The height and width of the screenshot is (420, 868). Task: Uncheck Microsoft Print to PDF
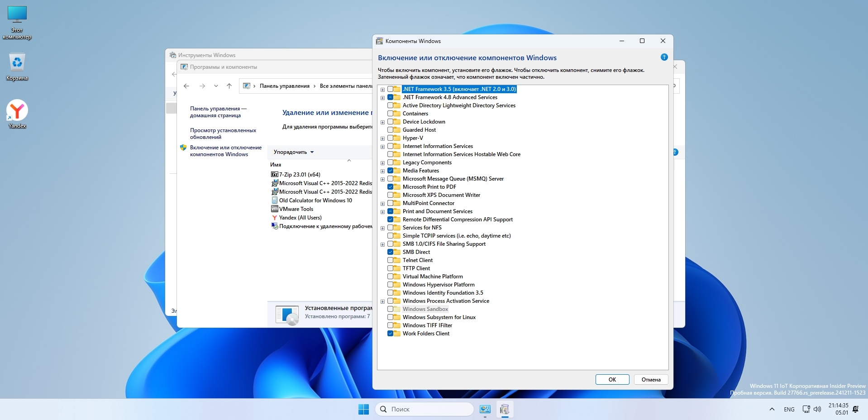(390, 187)
